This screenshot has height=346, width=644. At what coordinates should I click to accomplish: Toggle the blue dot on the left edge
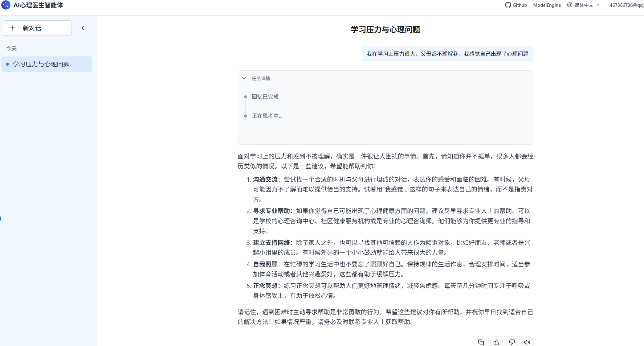click(x=1, y=219)
